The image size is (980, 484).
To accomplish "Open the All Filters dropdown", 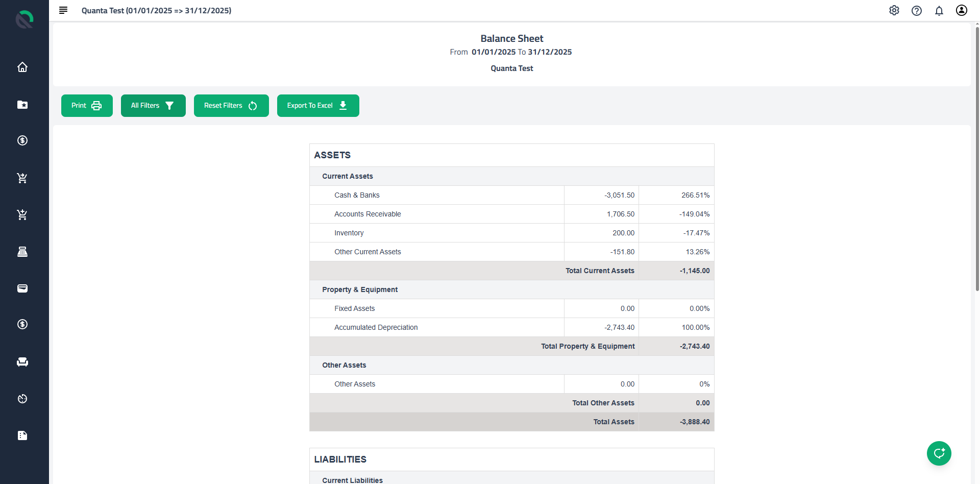I will (153, 105).
